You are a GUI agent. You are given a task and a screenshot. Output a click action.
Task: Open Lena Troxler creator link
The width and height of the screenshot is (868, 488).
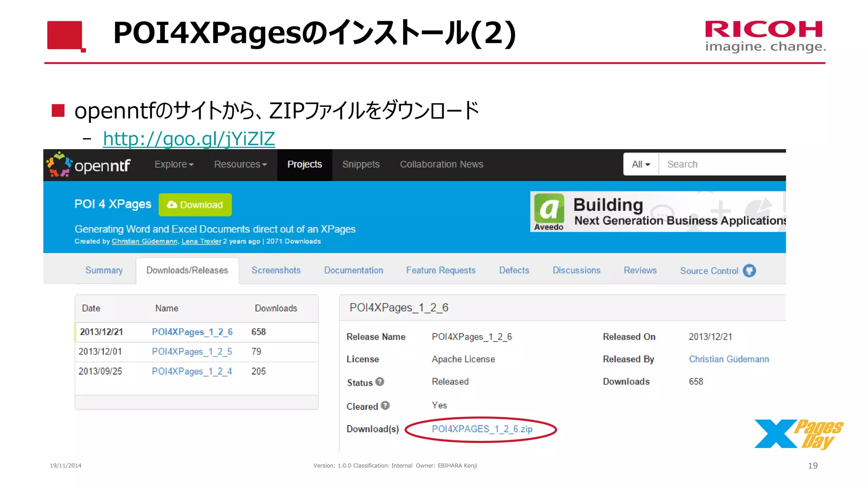tap(201, 241)
